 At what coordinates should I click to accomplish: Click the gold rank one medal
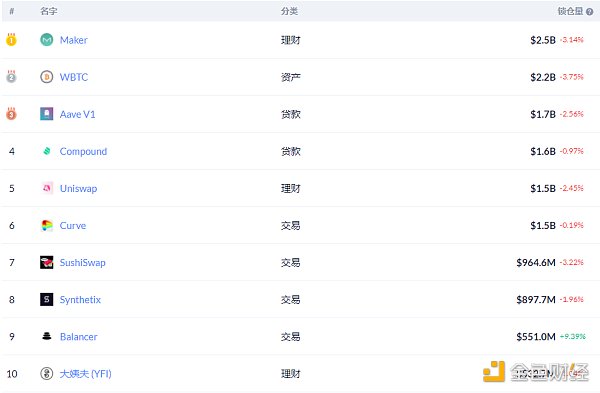coord(11,40)
